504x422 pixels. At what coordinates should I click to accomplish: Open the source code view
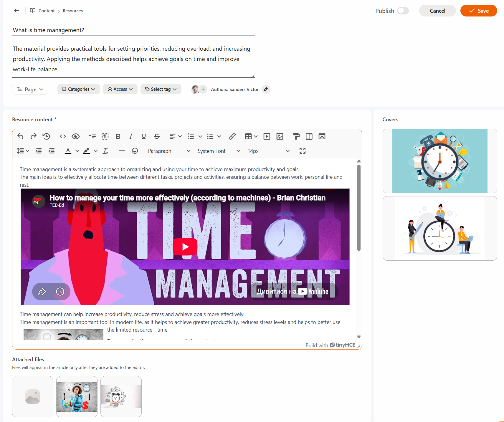click(x=62, y=136)
